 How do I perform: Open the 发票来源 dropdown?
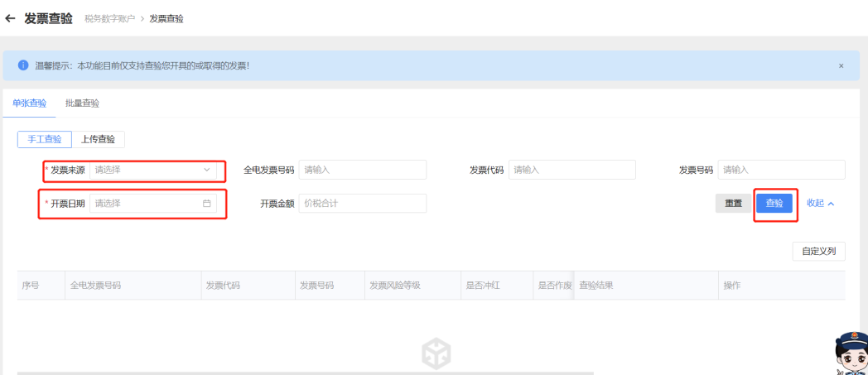tap(153, 170)
